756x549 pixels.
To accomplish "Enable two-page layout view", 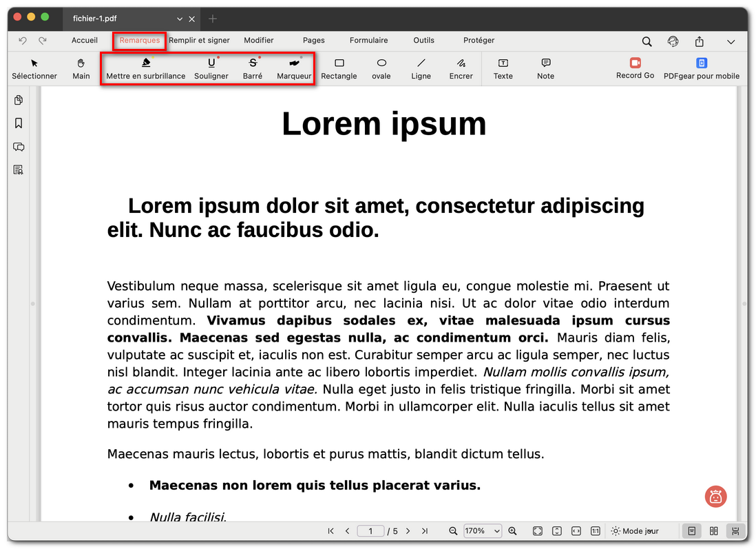I will point(714,531).
